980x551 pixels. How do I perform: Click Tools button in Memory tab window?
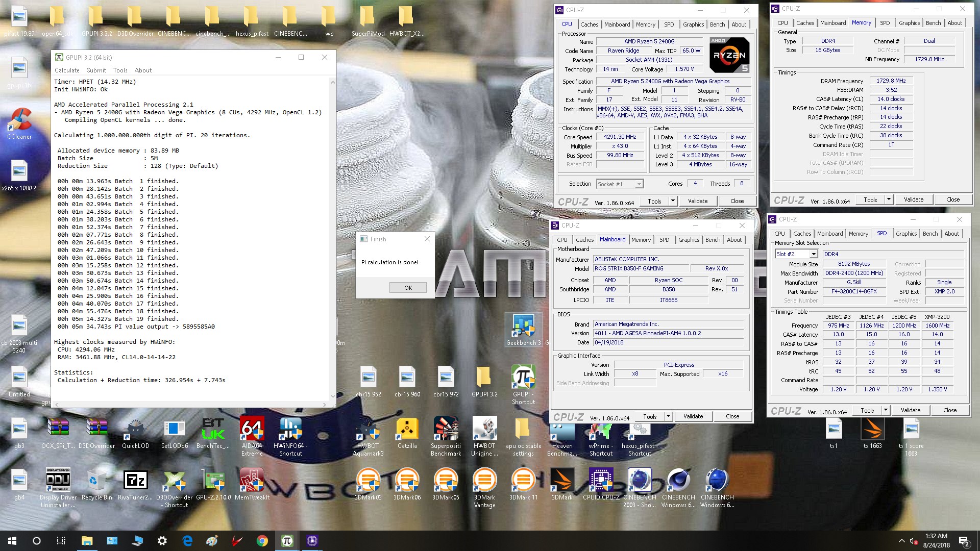[x=870, y=199]
